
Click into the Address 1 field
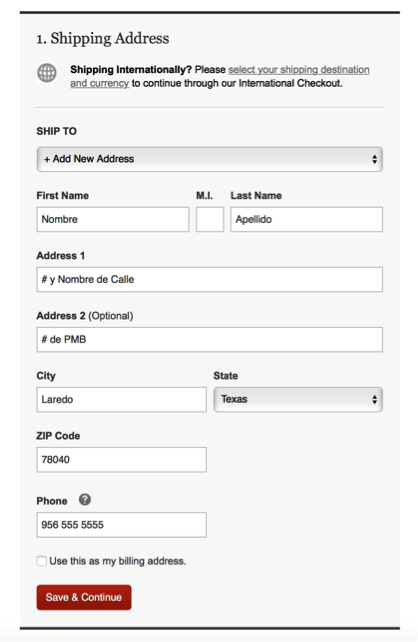(210, 280)
